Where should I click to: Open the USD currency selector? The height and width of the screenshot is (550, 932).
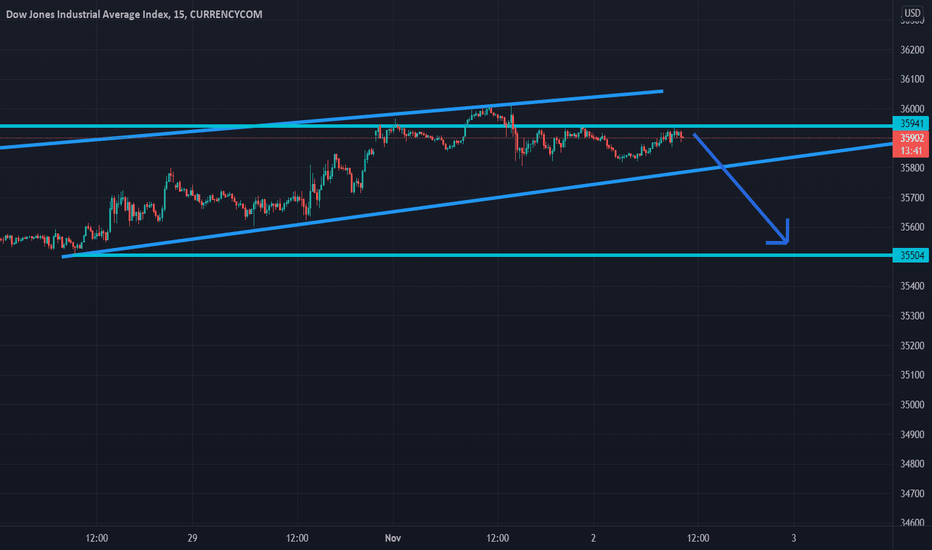912,13
